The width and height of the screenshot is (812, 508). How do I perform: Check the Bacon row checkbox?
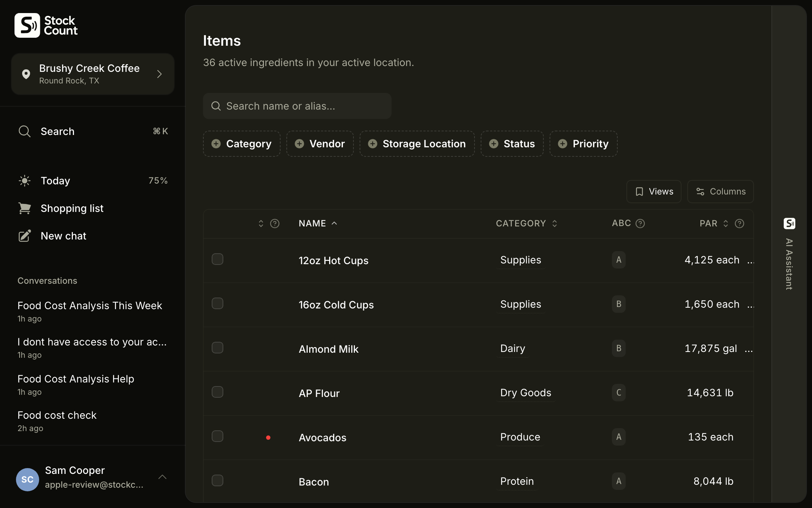click(217, 480)
